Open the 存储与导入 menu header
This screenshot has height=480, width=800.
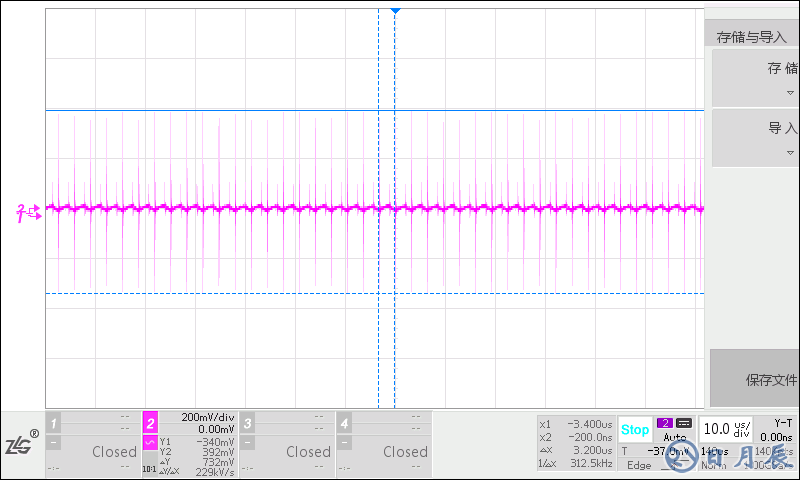point(752,37)
